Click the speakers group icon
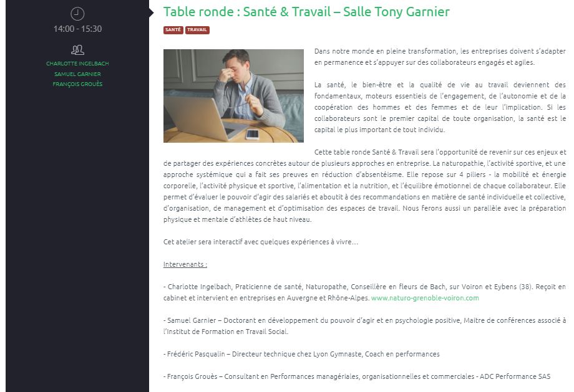 [x=77, y=50]
